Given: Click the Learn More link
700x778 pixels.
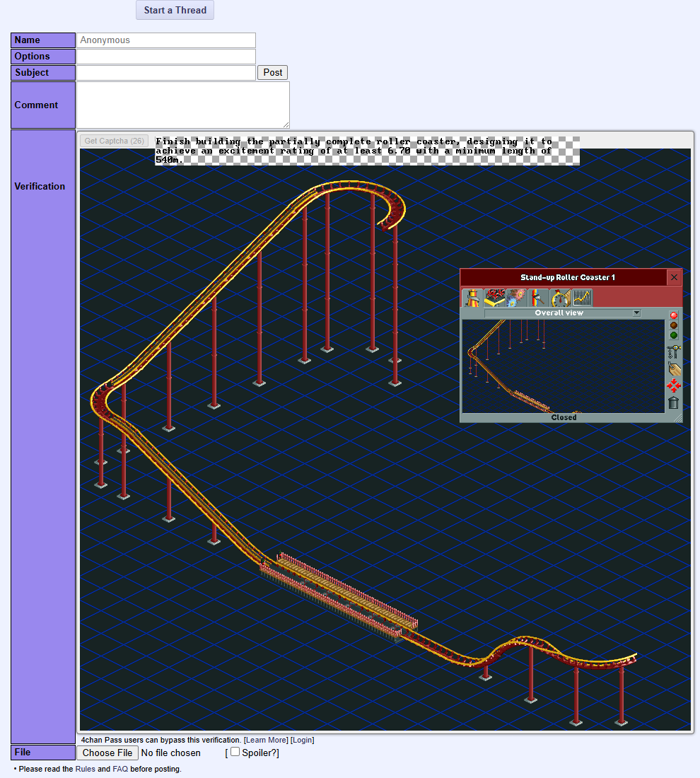Looking at the screenshot, I should [x=266, y=741].
